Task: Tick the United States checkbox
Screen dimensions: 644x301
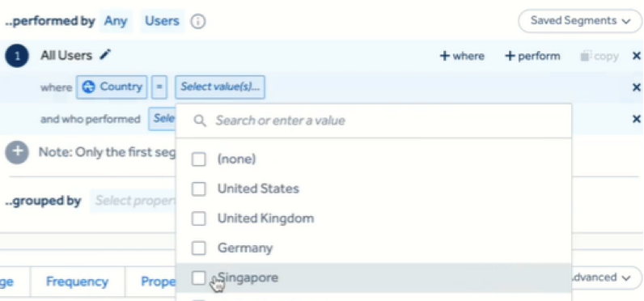Action: pos(199,189)
